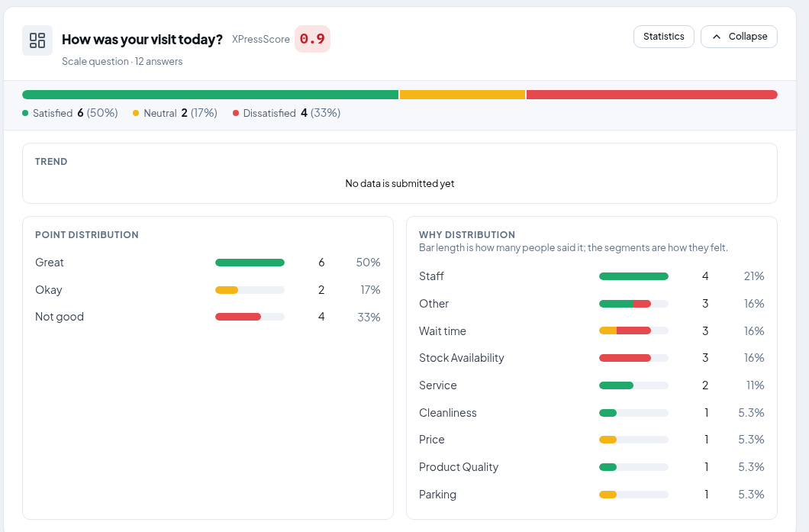Click the 'Scale question · 12 answers' subtitle
The height and width of the screenshot is (532, 809).
click(x=122, y=61)
